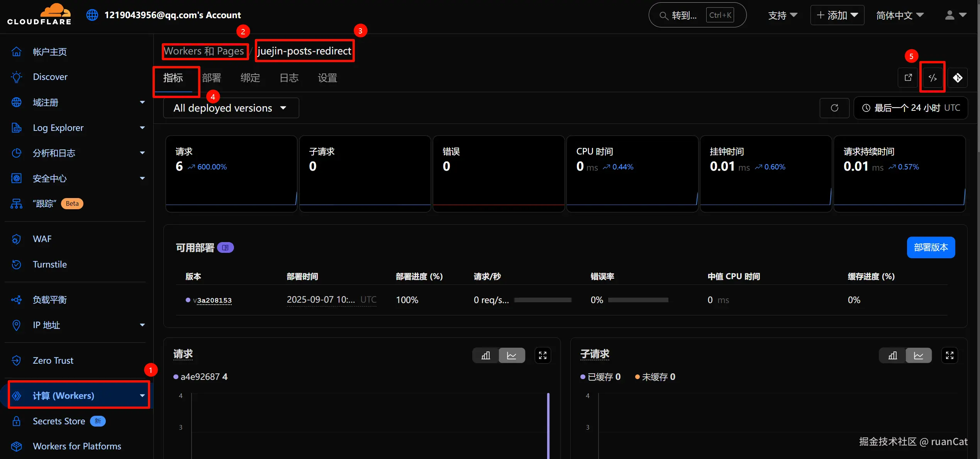Open the code editor icon

933,78
